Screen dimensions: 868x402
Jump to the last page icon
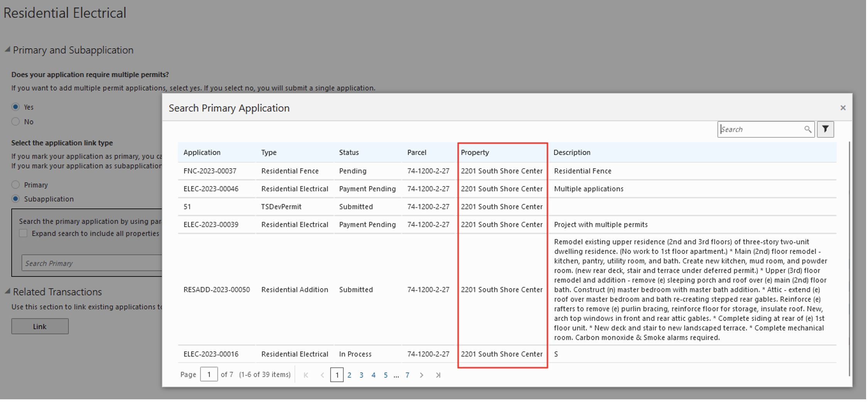[x=438, y=375]
